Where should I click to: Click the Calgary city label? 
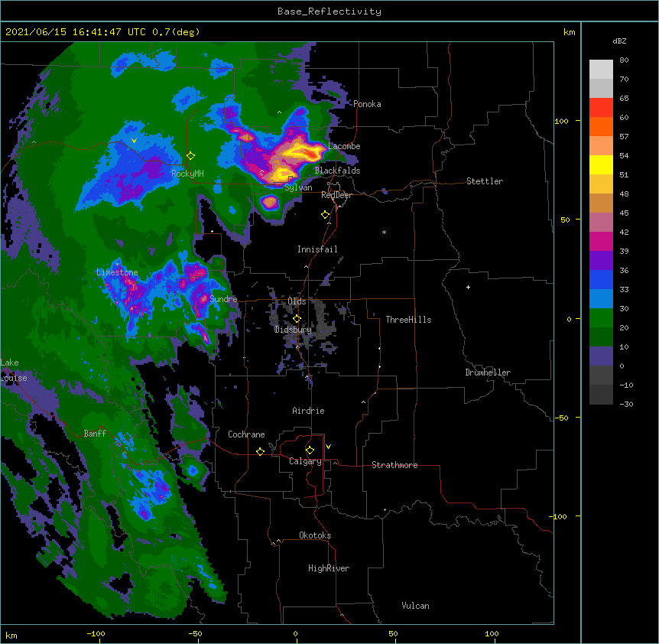pos(305,461)
